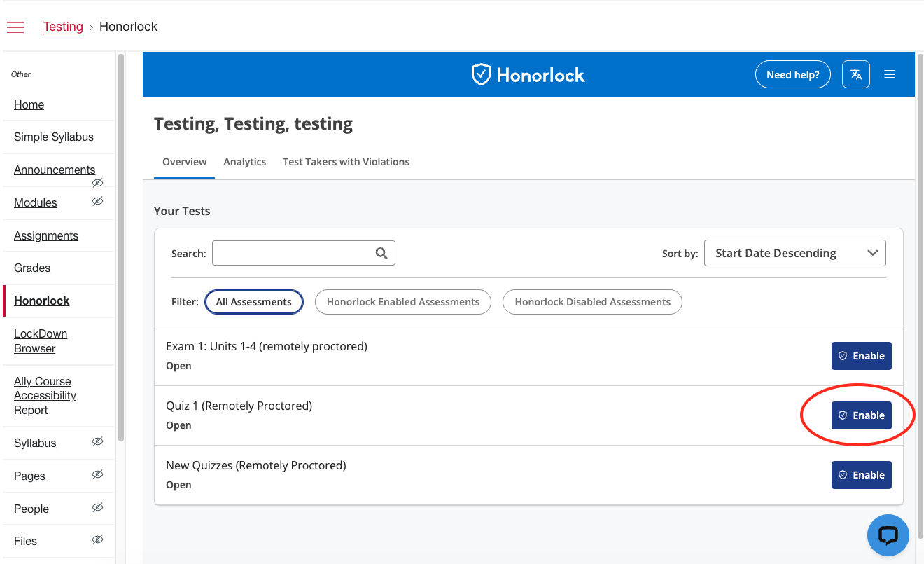924x564 pixels.
Task: Open Assignments in the sidebar
Action: pyautogui.click(x=46, y=235)
